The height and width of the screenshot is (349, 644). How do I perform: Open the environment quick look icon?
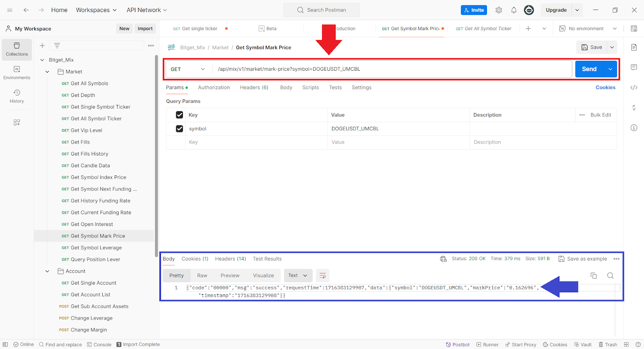coord(634,29)
